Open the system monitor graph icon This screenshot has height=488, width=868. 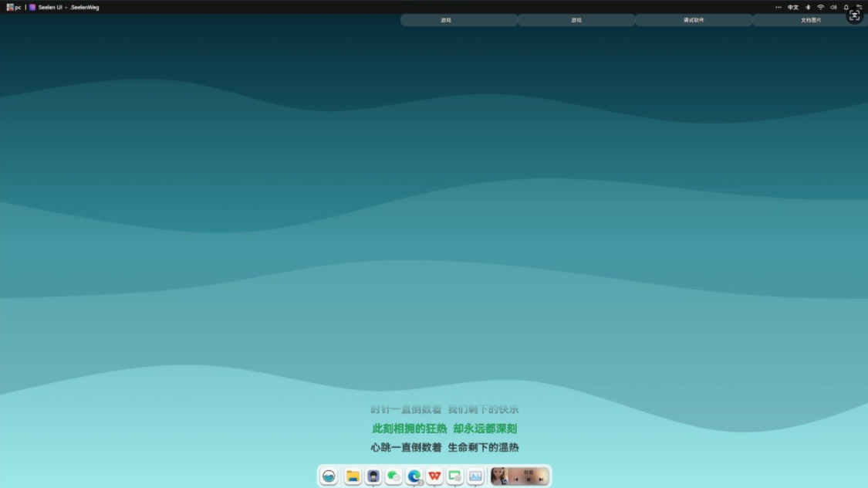pos(476,476)
